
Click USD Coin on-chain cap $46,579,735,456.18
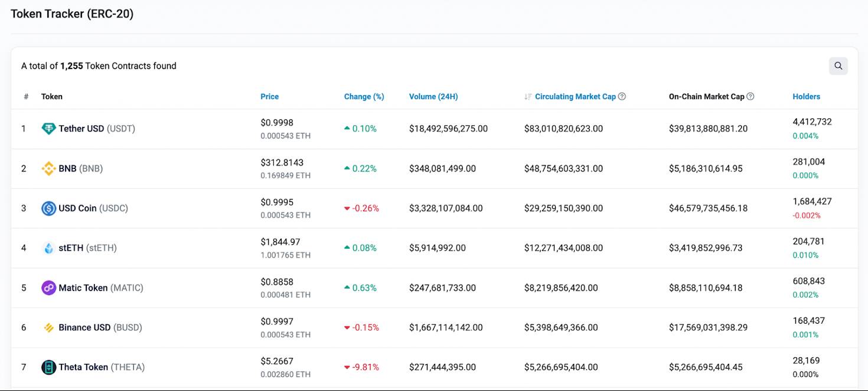coord(709,208)
